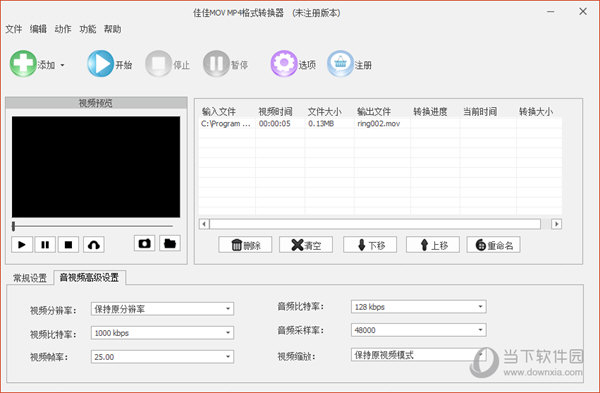The image size is (600, 393).
Task: Click the green 添加 plus icon
Action: tap(23, 64)
